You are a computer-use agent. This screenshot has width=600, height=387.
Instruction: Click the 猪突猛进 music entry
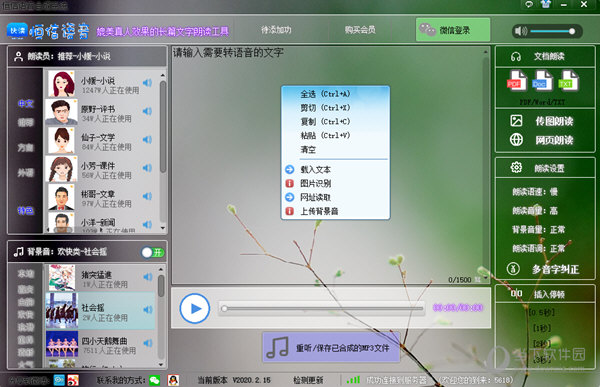[x=101, y=278]
